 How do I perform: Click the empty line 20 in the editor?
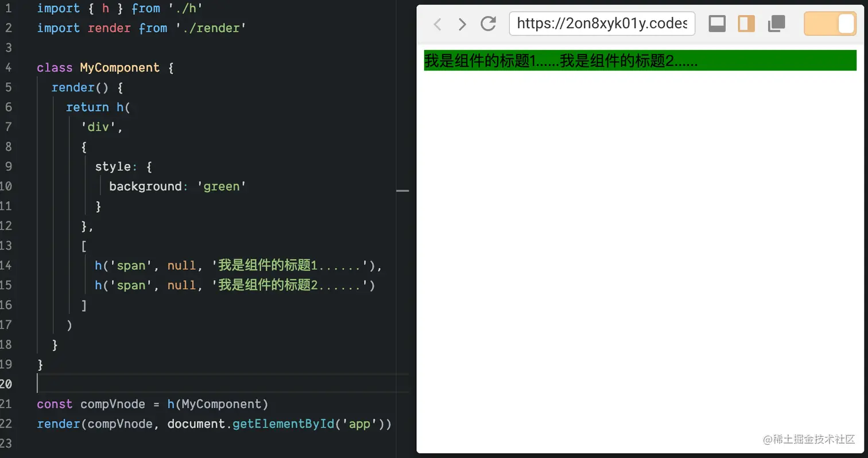[x=172, y=383]
